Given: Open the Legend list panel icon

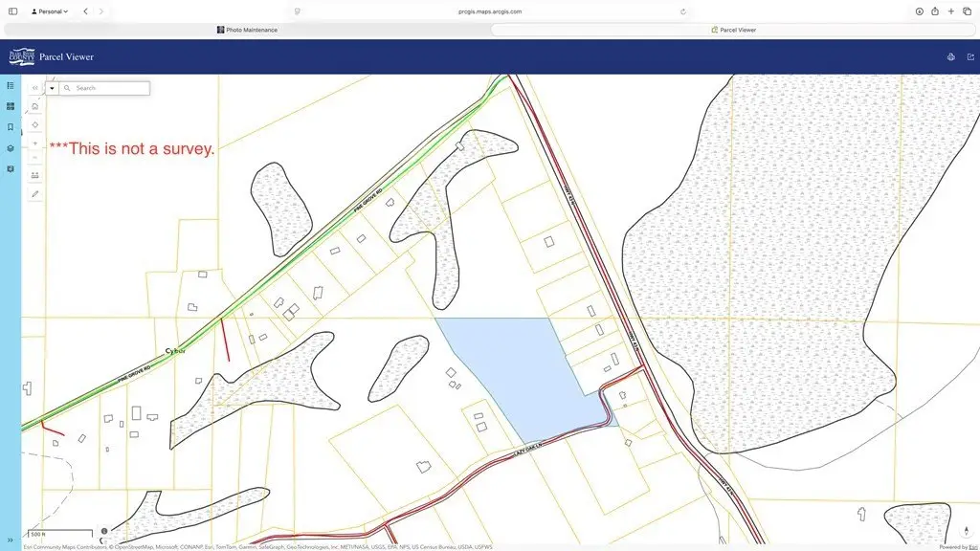Looking at the screenshot, I should pos(11,85).
